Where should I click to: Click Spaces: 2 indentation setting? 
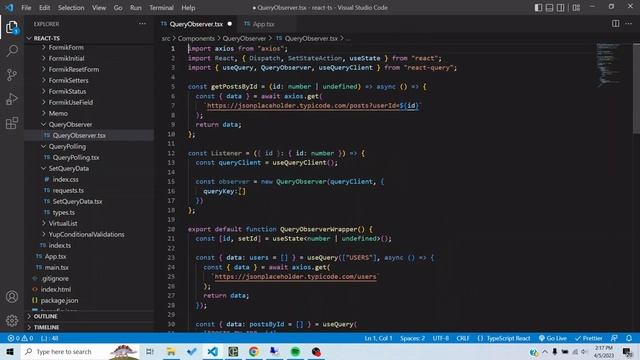412,338
